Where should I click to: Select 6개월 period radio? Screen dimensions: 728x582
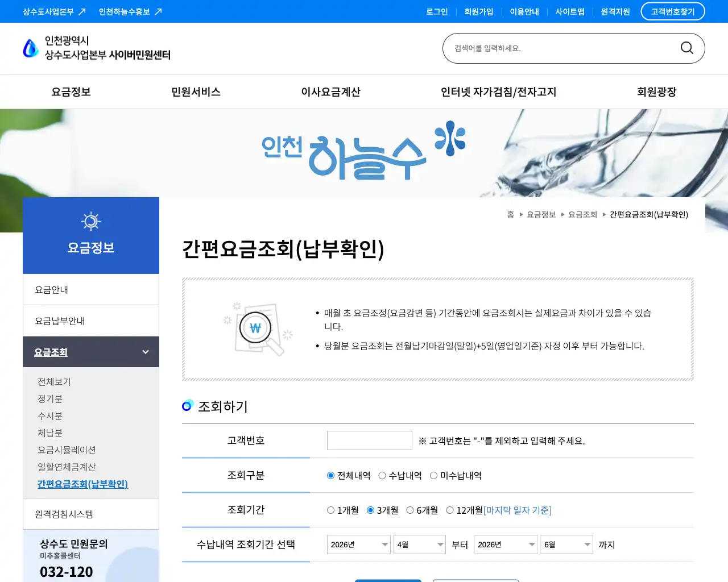409,510
